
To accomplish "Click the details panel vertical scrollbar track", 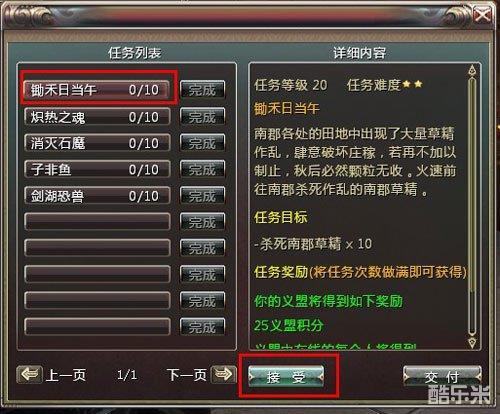I will point(472,206).
